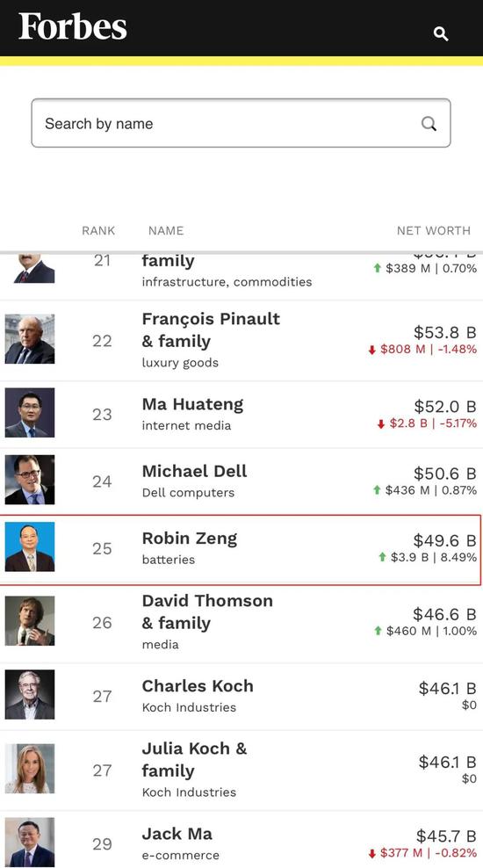Image resolution: width=483 pixels, height=868 pixels.
Task: Click the $49.6 B net worth value
Action: pos(445,540)
